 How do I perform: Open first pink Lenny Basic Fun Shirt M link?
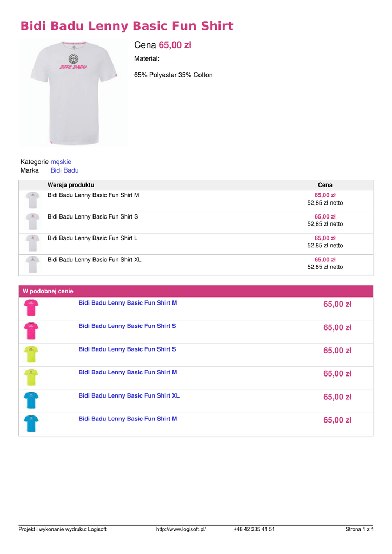tap(128, 303)
